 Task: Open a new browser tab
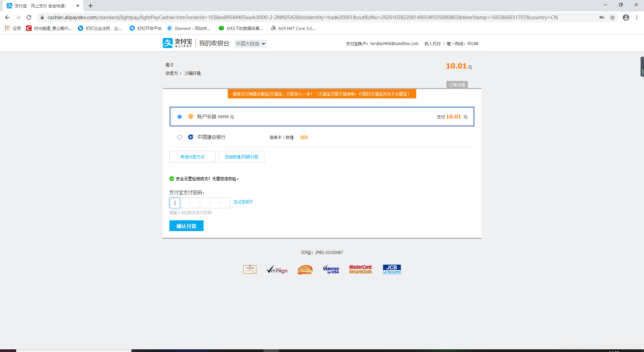click(91, 6)
